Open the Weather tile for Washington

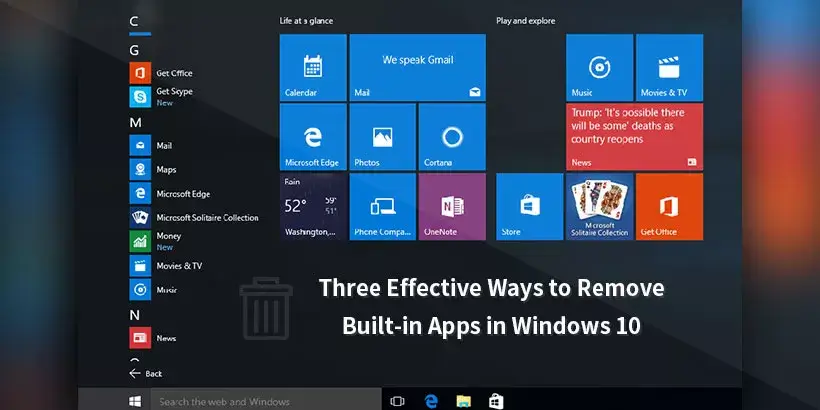point(313,207)
